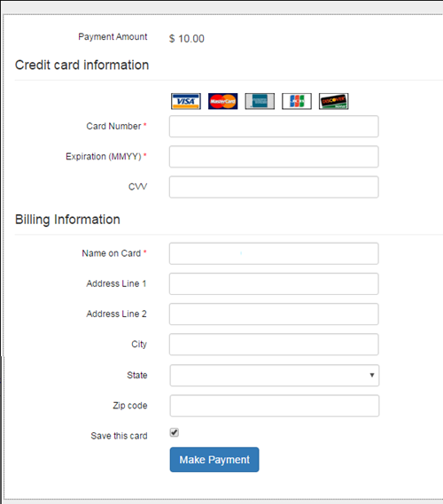Select the City text field
Image resolution: width=443 pixels, height=504 pixels.
pyautogui.click(x=274, y=345)
